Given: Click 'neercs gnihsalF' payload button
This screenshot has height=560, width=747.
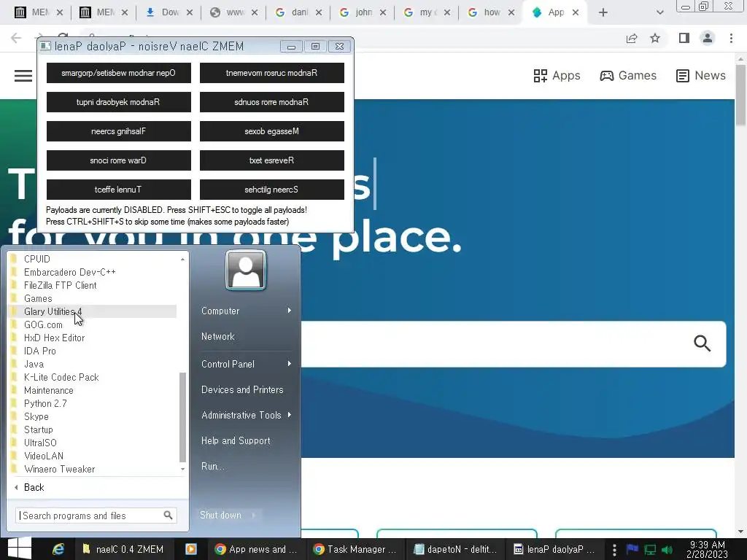Looking at the screenshot, I should coord(119,131).
